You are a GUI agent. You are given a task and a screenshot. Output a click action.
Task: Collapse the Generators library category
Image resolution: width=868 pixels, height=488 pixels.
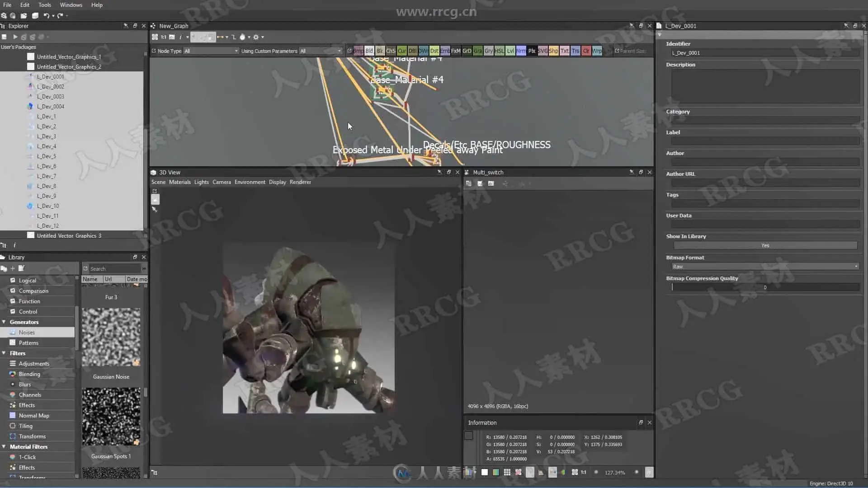point(4,322)
